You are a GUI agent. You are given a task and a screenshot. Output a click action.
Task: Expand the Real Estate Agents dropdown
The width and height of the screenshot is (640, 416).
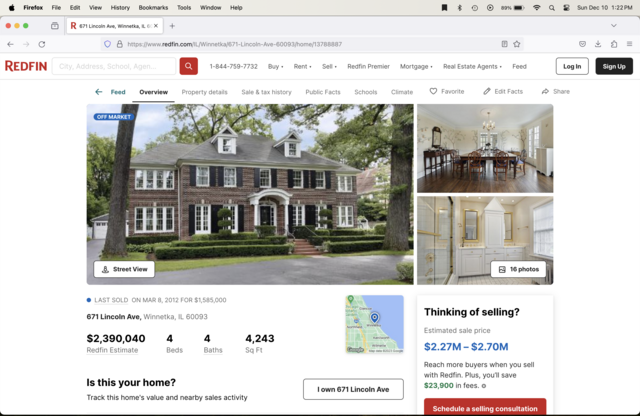[x=472, y=67]
